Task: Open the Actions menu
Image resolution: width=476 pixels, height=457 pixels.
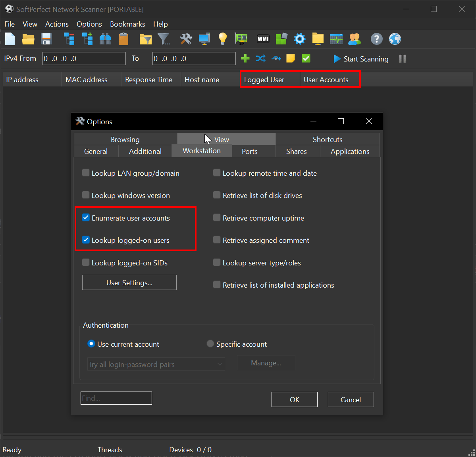Action: 57,24
